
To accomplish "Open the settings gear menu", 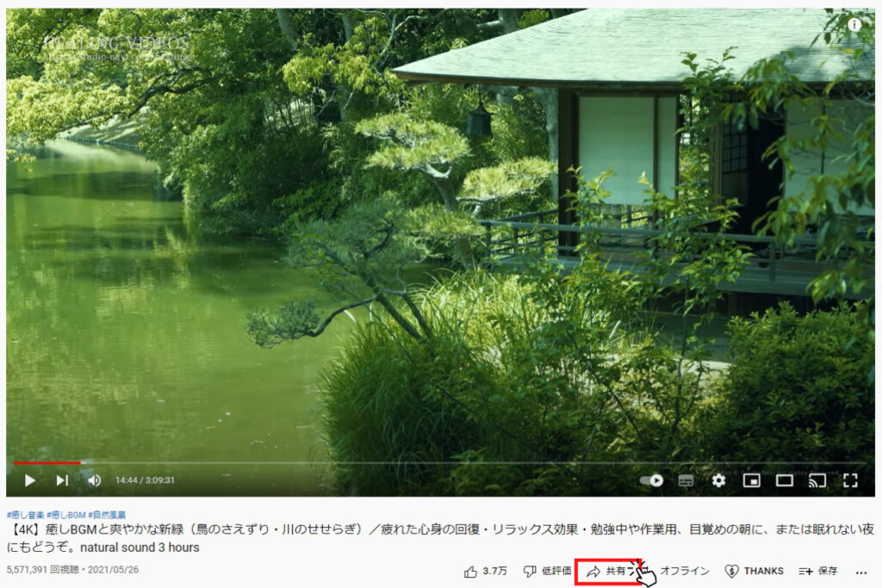I will point(718,480).
